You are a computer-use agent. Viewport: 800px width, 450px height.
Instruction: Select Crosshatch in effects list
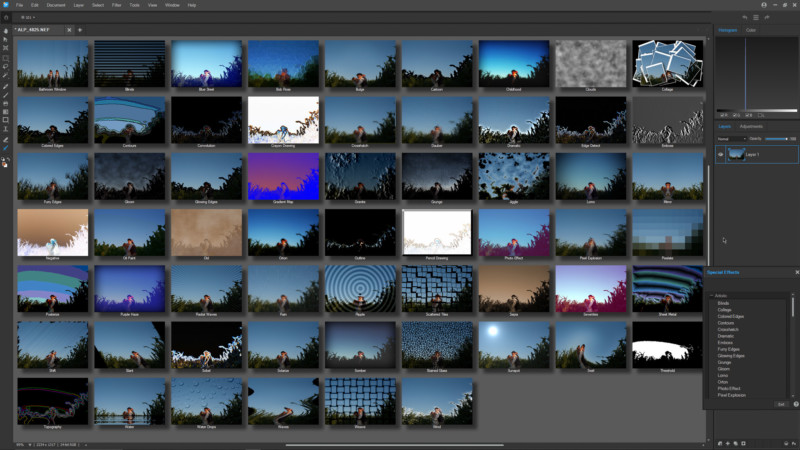click(728, 330)
